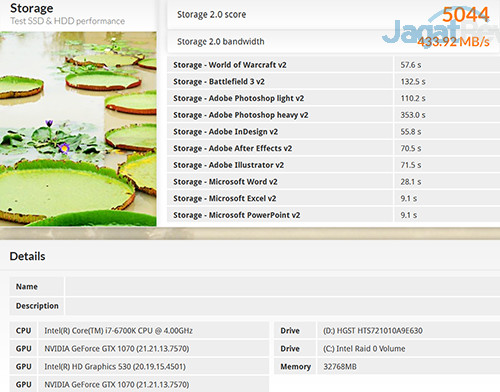Select the Microsoft PowerPoint v2 result row
The width and height of the screenshot is (500, 392).
click(x=333, y=215)
